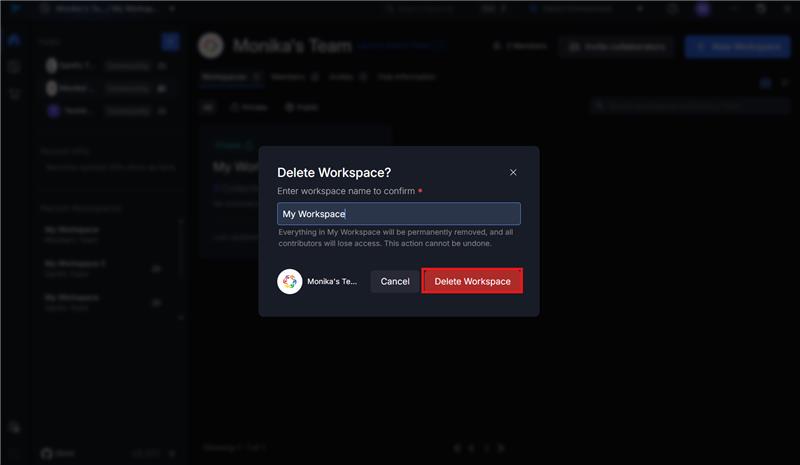Click the workspace search field behind the dialog
The width and height of the screenshot is (800, 465).
pyautogui.click(x=691, y=106)
